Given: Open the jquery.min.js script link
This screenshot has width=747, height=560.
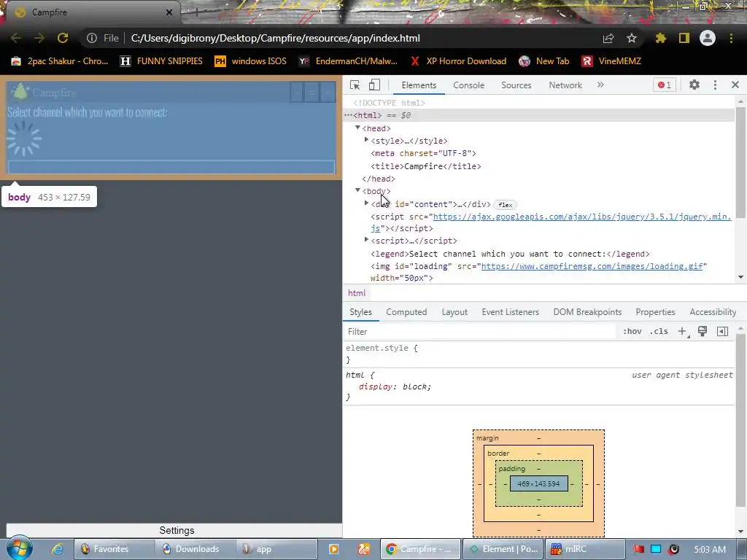Looking at the screenshot, I should click(581, 217).
